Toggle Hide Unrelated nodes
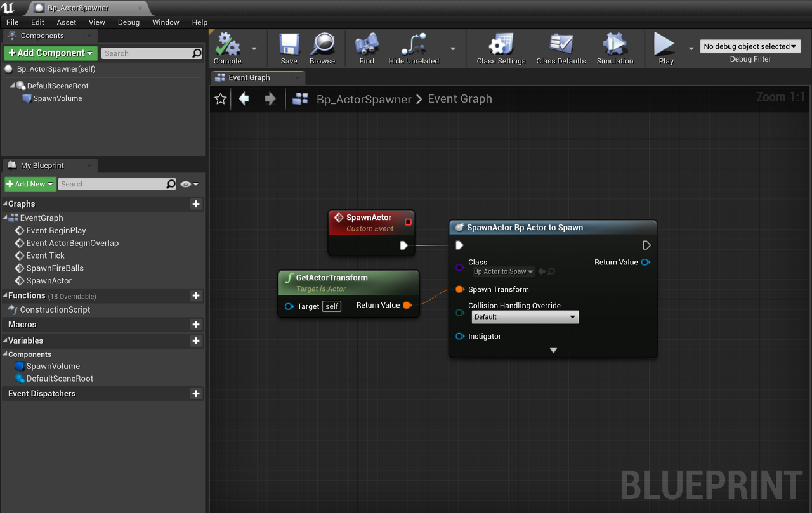This screenshot has width=812, height=513. pos(414,49)
